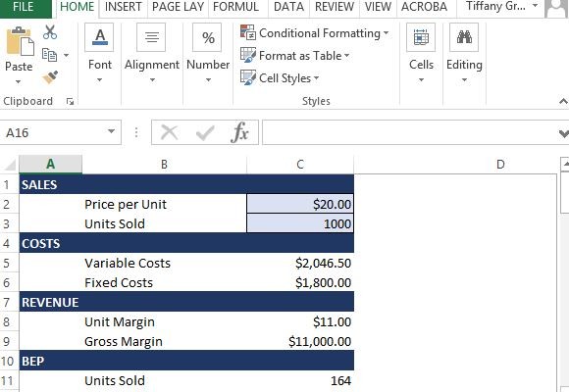569x392 pixels.
Task: Open the Cells group button
Action: [421, 37]
